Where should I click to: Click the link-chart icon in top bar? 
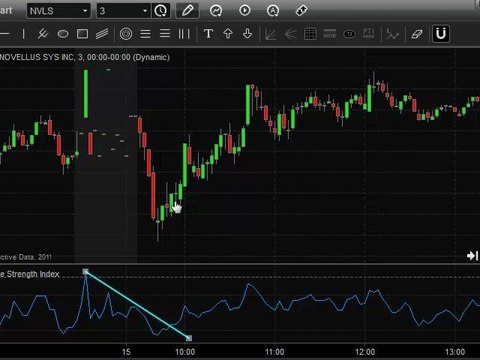click(x=301, y=11)
